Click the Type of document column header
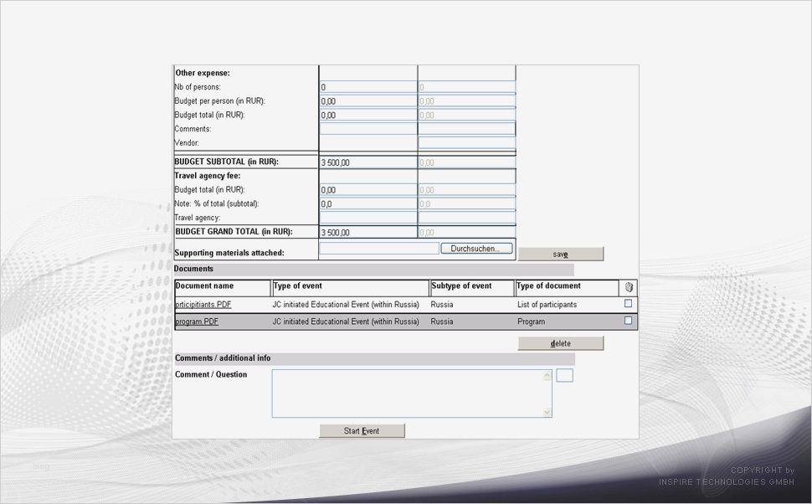 pyautogui.click(x=567, y=287)
